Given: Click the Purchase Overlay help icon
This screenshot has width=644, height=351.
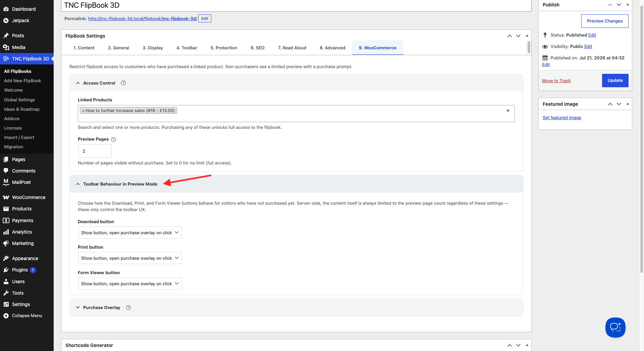Looking at the screenshot, I should tap(128, 308).
